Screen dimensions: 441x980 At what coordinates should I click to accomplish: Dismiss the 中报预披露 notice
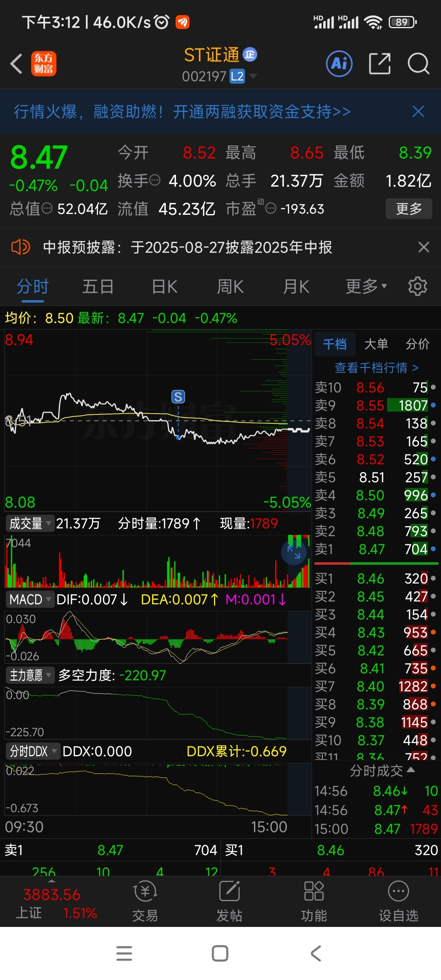(x=424, y=247)
